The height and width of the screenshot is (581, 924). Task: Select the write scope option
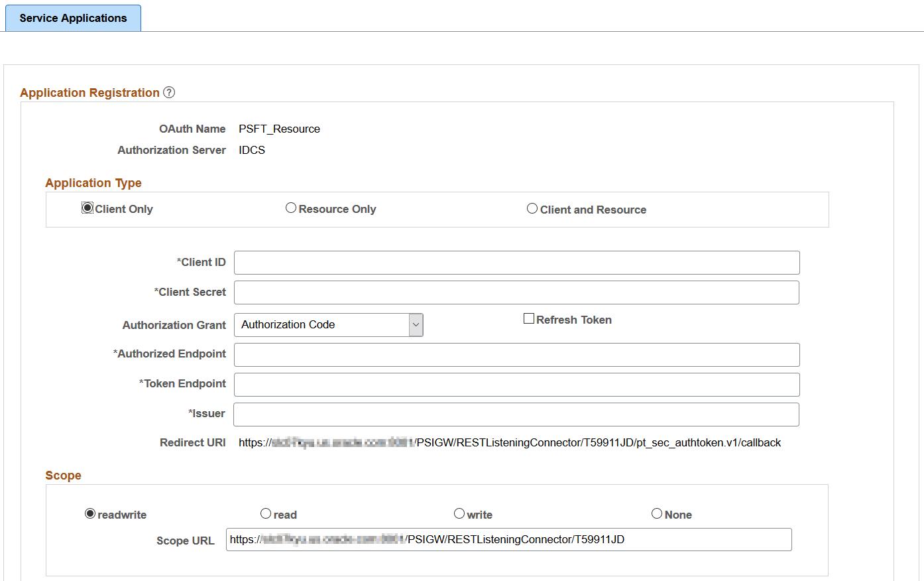coord(459,513)
